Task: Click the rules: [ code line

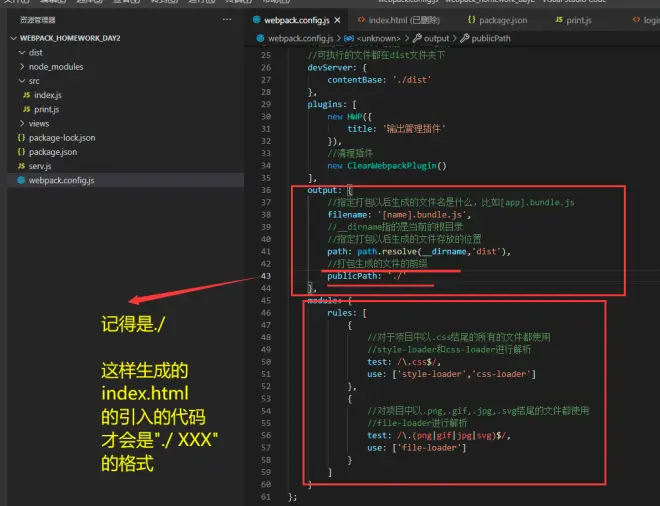Action: tap(347, 313)
